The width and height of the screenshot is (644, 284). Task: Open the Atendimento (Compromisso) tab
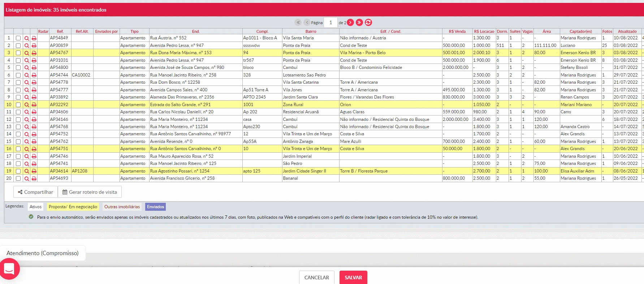(43, 253)
